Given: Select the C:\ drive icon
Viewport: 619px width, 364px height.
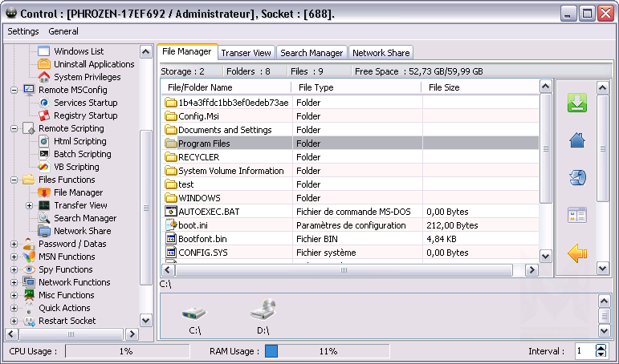Looking at the screenshot, I should tap(193, 317).
